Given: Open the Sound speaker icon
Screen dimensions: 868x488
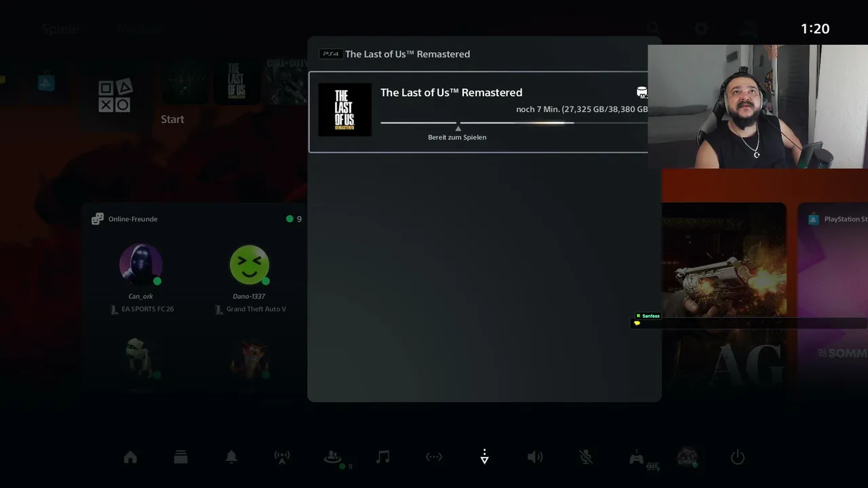Looking at the screenshot, I should [535, 457].
